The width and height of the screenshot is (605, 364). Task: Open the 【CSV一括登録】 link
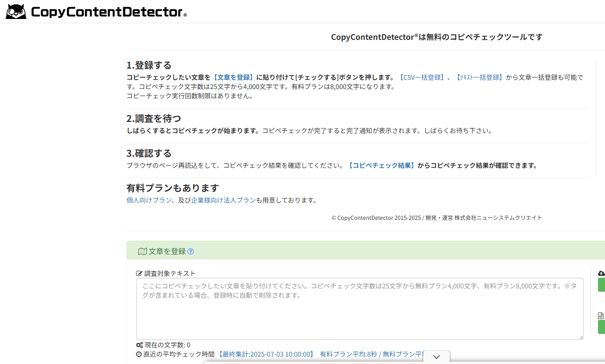pos(422,77)
